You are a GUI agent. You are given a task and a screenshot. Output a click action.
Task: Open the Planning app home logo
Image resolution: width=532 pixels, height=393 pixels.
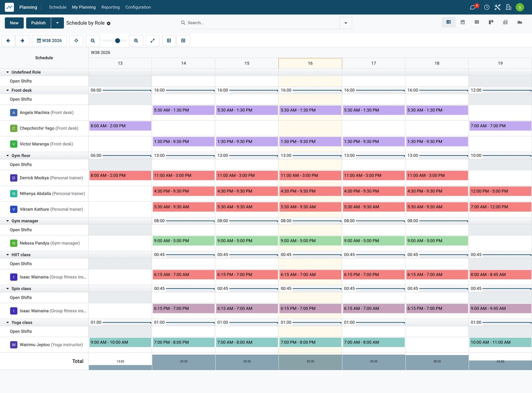(9, 7)
